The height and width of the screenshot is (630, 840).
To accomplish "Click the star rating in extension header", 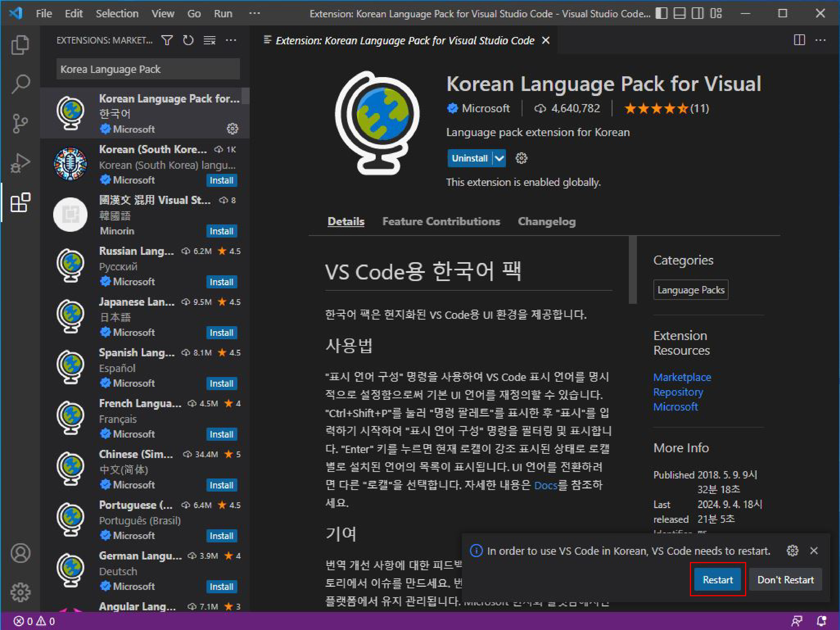I will coord(667,109).
